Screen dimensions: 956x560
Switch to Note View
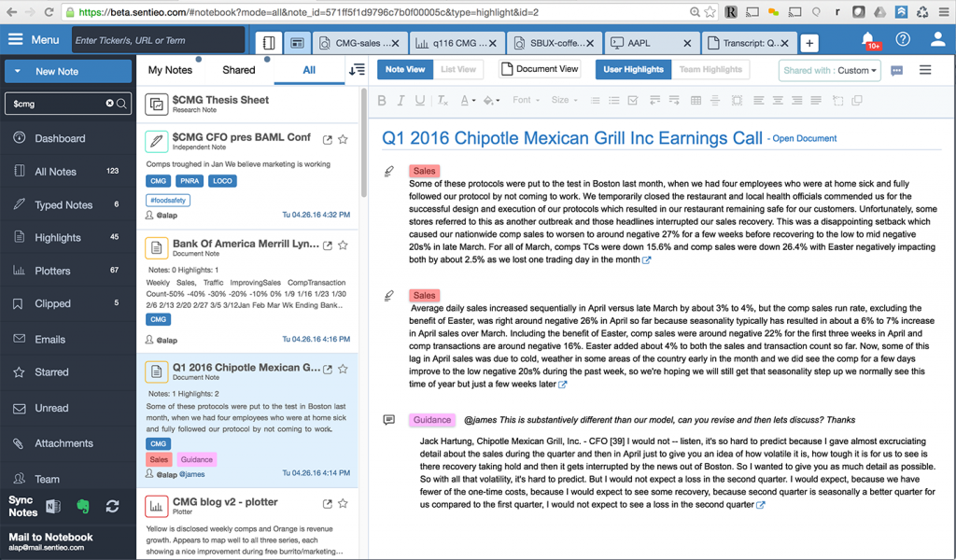click(405, 69)
